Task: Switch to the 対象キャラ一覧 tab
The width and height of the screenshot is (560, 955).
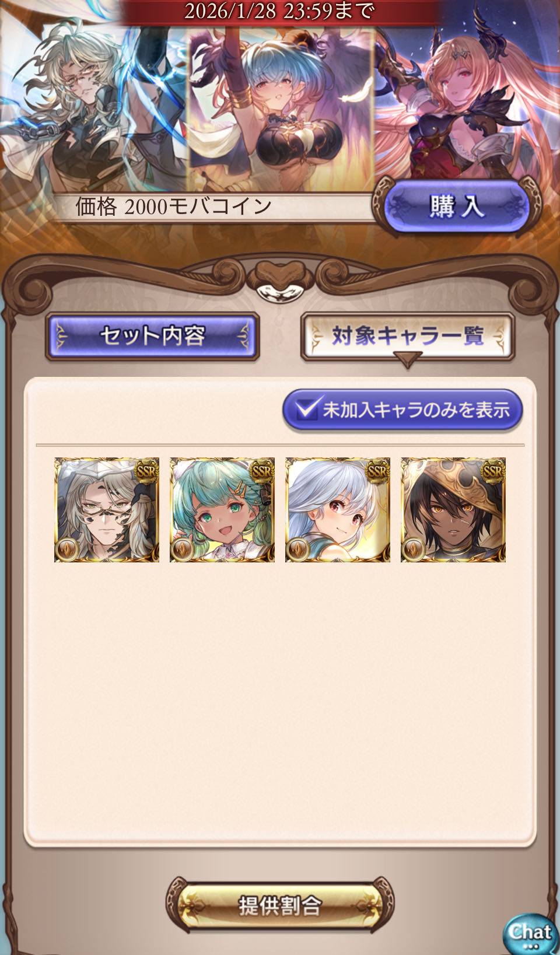Action: point(408,337)
